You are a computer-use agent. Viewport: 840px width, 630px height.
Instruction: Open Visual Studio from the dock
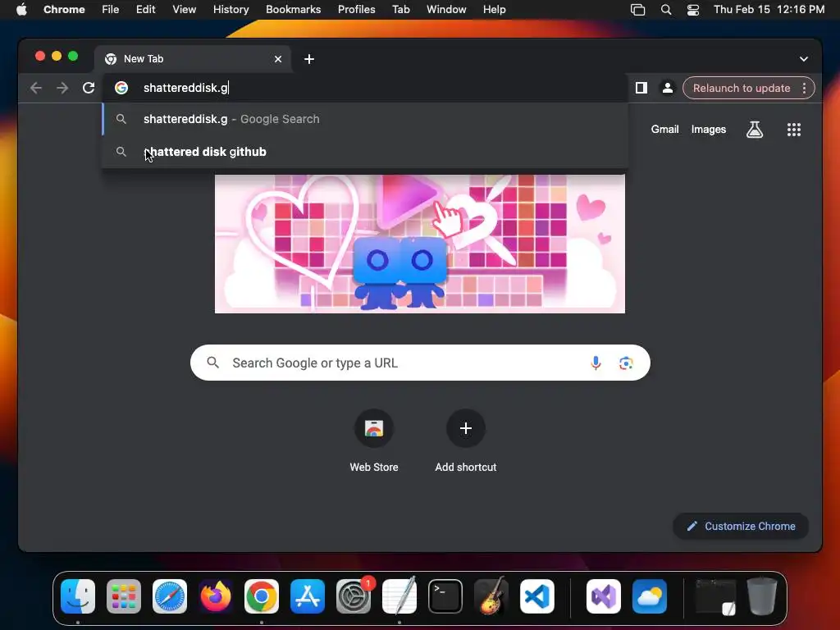pos(604,596)
